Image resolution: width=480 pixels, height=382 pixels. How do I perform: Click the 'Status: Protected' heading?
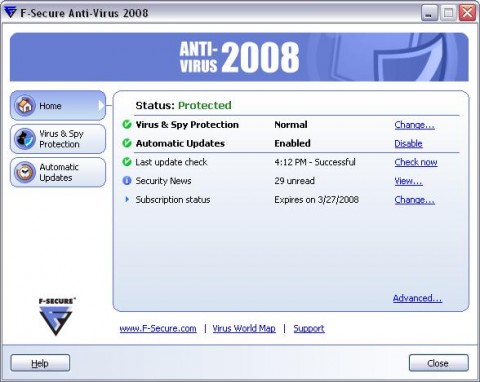tap(183, 105)
